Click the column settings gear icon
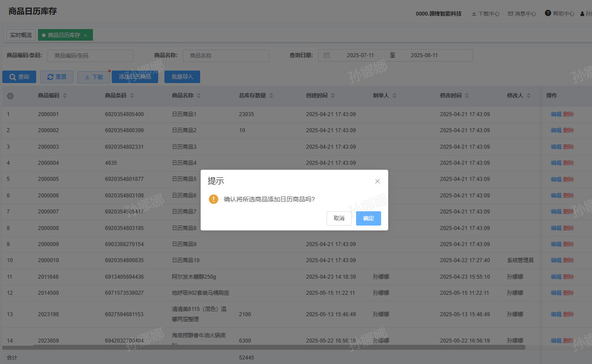This screenshot has width=592, height=364. 10,96
